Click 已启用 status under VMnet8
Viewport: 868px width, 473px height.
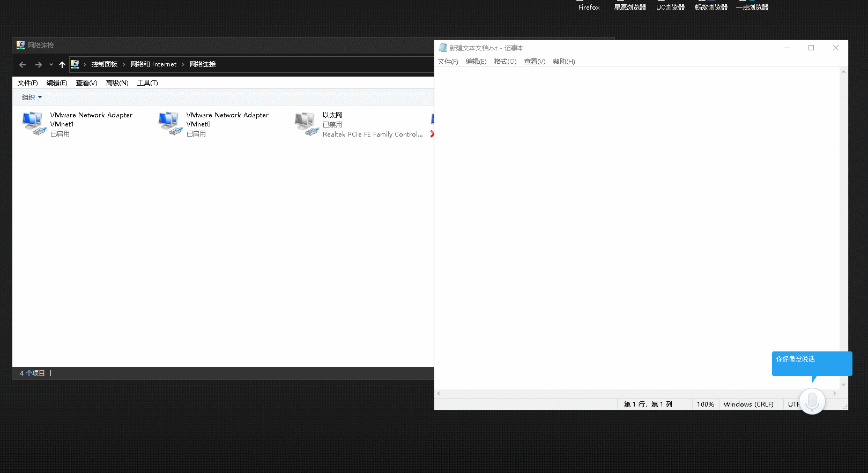click(196, 134)
